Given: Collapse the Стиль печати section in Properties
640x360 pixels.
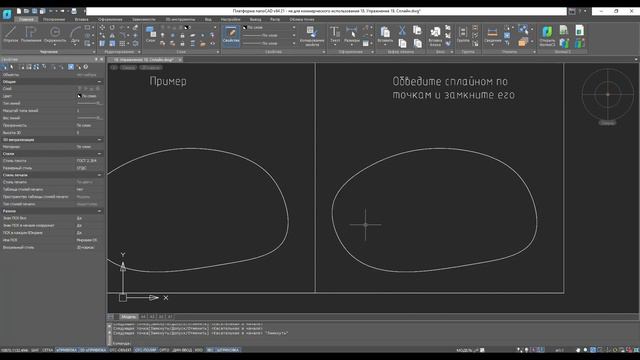Looking at the screenshot, I should [99, 175].
